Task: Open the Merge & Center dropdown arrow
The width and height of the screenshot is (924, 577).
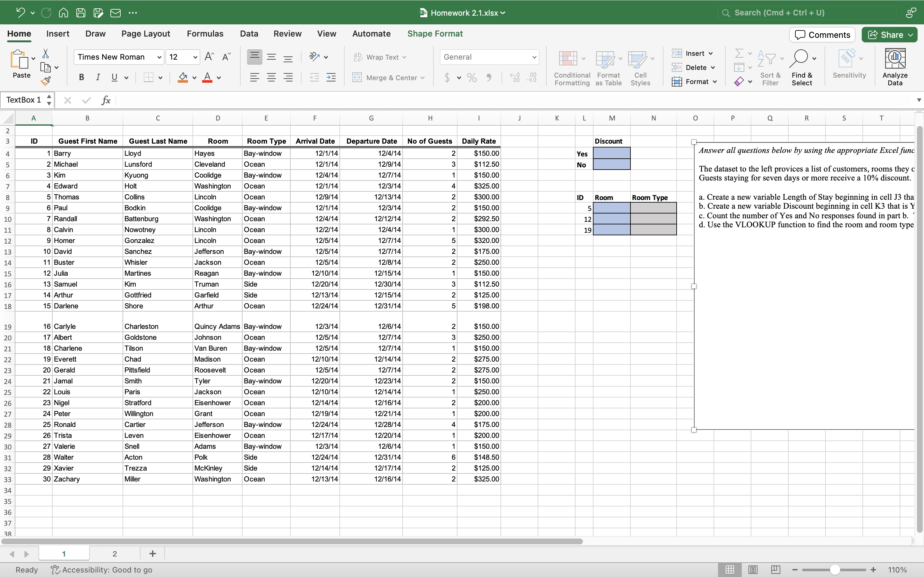Action: click(x=423, y=78)
